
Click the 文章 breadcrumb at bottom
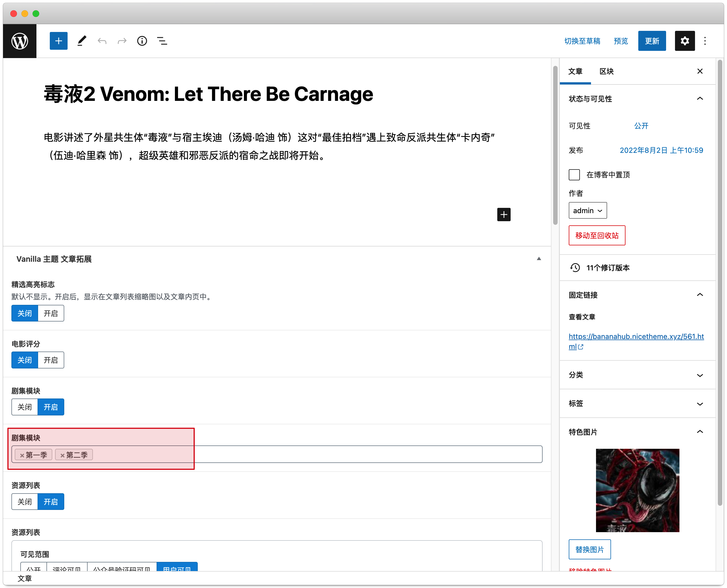tap(24, 579)
